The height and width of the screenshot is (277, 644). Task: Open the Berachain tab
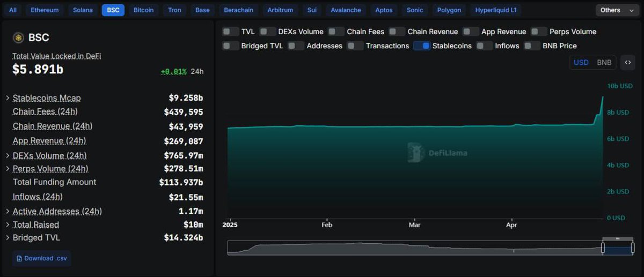coord(238,10)
